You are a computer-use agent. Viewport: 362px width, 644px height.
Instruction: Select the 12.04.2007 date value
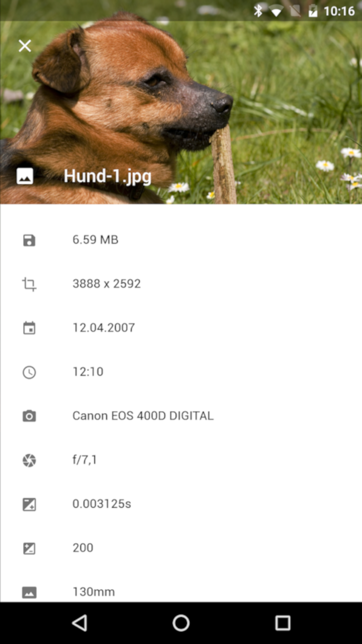pyautogui.click(x=104, y=328)
